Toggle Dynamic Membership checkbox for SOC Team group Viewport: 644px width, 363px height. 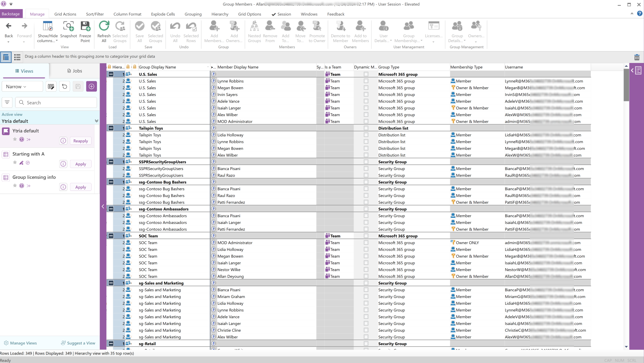366,236
